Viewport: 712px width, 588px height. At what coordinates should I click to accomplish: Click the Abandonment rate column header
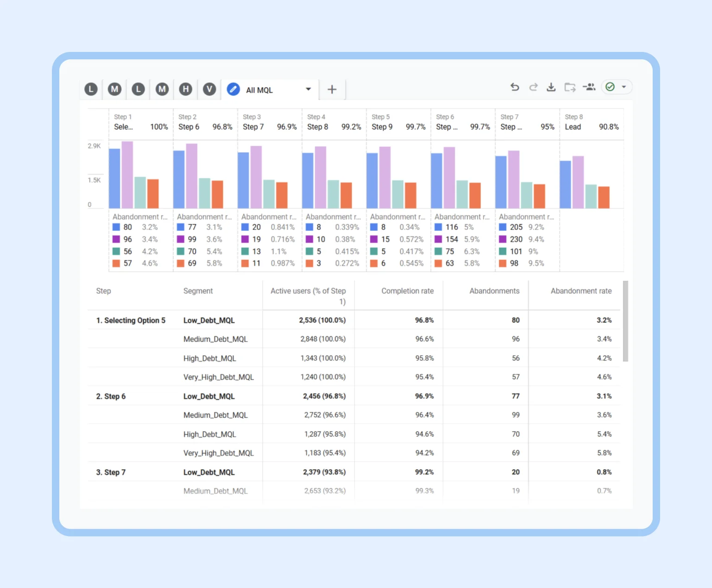pyautogui.click(x=581, y=291)
